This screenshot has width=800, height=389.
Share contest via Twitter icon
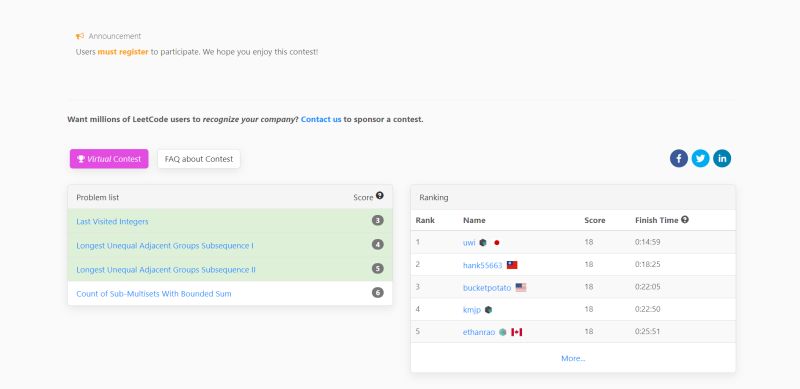pyautogui.click(x=701, y=159)
